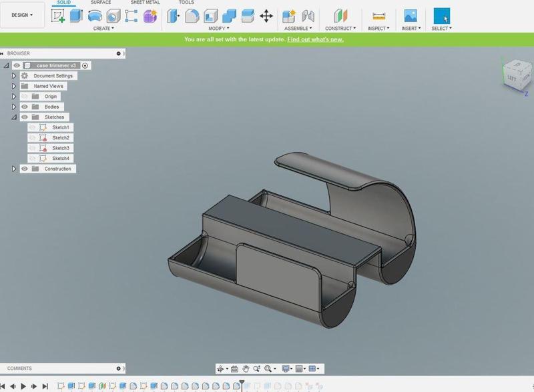
Task: Select the Create Sketch tool
Action: pyautogui.click(x=58, y=16)
